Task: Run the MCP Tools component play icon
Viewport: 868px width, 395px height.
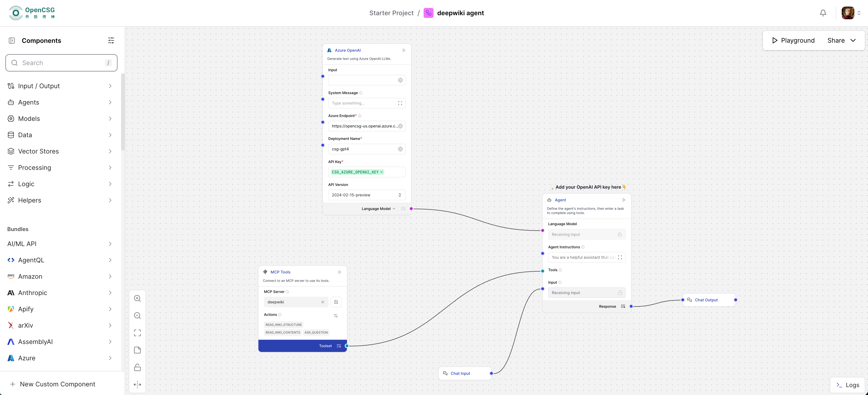Action: 340,272
